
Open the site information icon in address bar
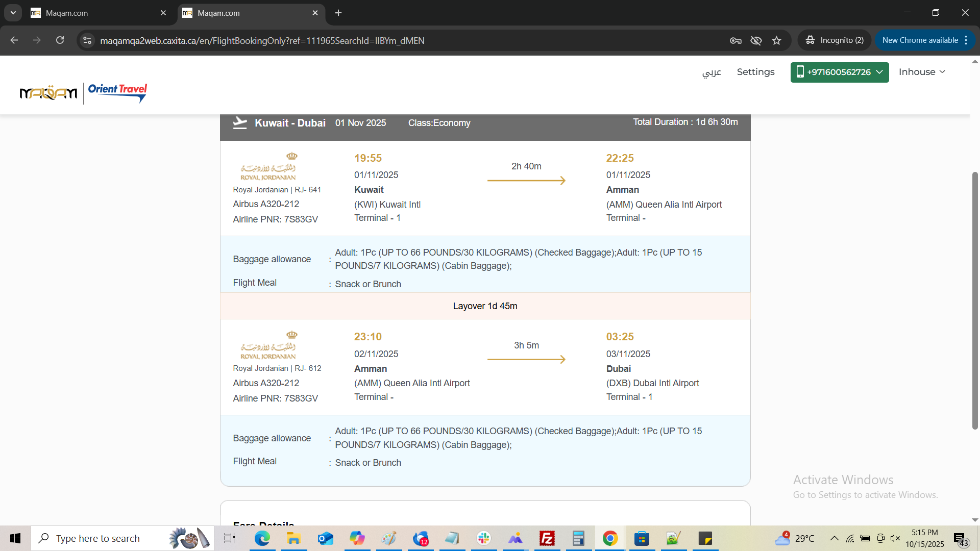[87, 40]
